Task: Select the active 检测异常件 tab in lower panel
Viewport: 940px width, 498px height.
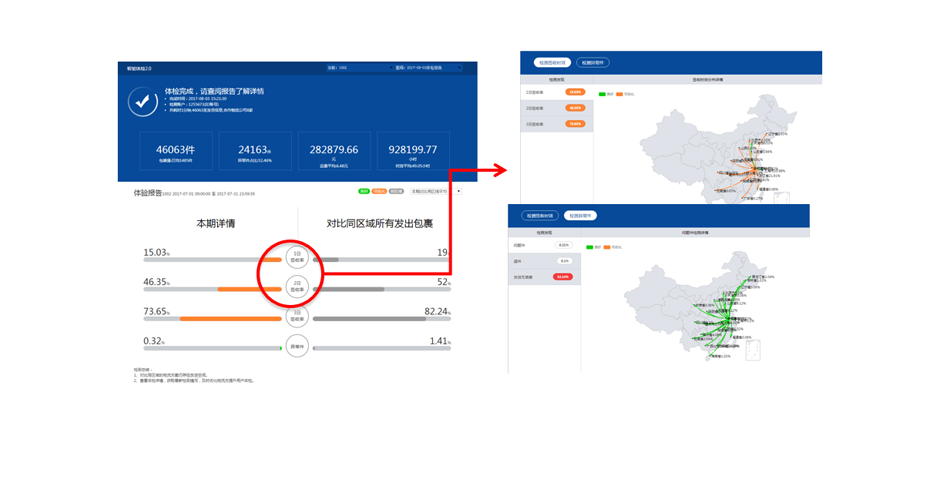Action: tap(579, 215)
